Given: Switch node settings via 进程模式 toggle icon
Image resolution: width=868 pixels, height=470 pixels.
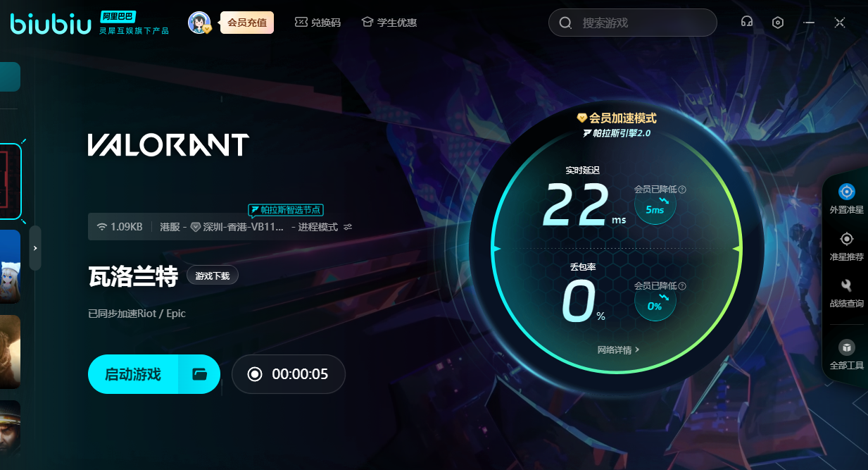Looking at the screenshot, I should click(348, 227).
